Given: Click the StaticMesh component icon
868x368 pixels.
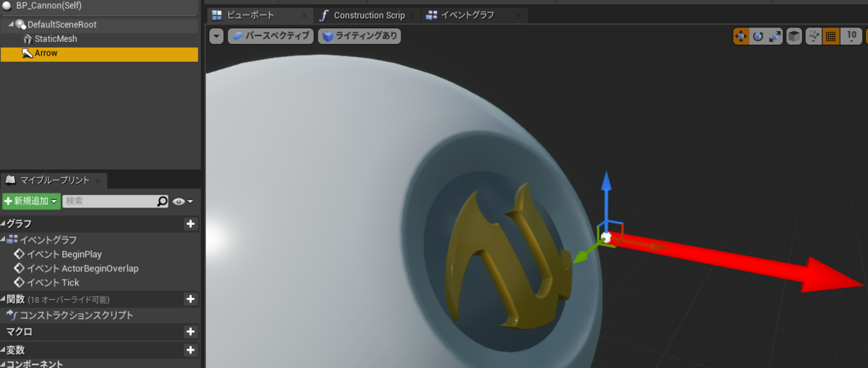Looking at the screenshot, I should point(28,39).
